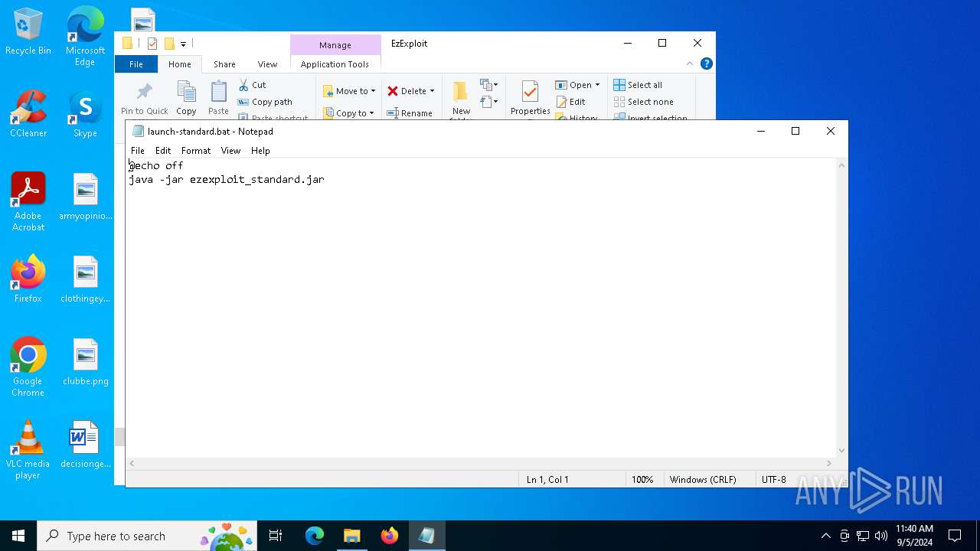Click Notepad's horizontal scrollbar right arrow
The height and width of the screenshot is (551, 980).
[829, 463]
